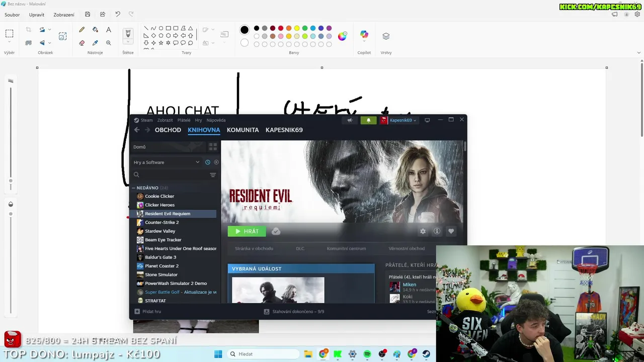Image resolution: width=644 pixels, height=362 pixels.
Task: Open the Soubor menu in Paint
Action: click(12, 15)
